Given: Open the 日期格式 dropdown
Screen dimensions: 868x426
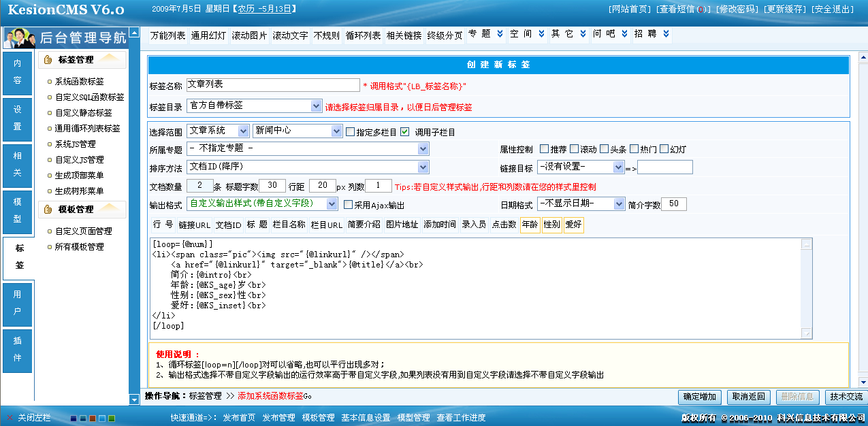Looking at the screenshot, I should [618, 203].
